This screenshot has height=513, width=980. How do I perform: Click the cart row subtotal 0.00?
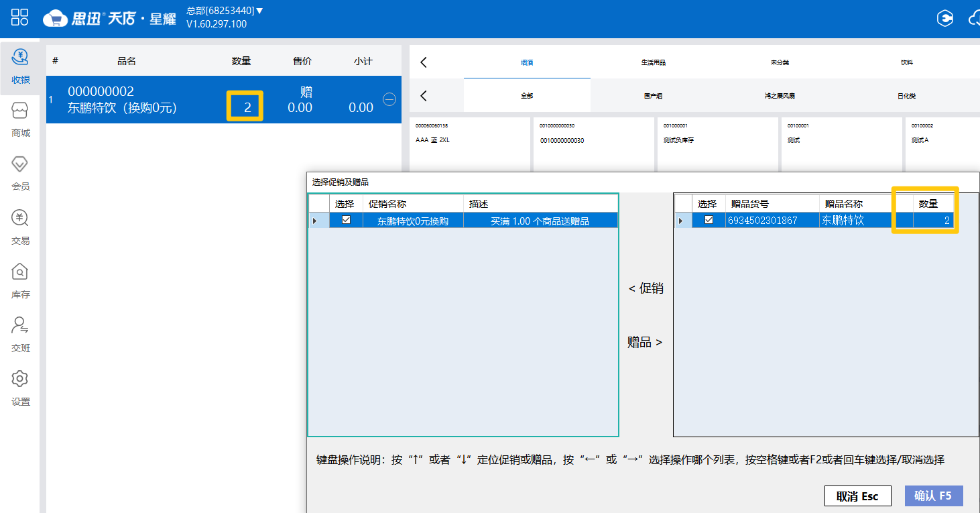(361, 107)
